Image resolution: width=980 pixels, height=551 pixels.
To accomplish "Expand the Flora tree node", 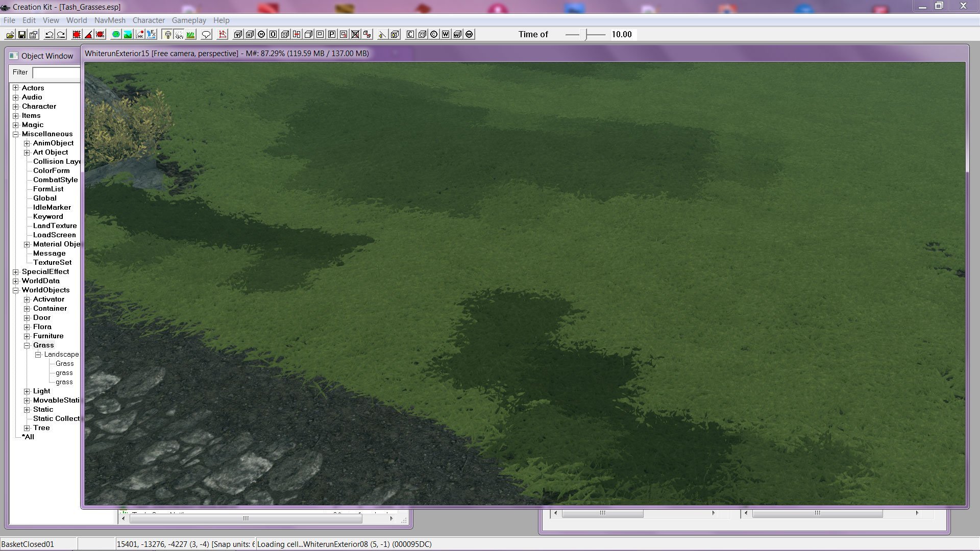I will tap(27, 327).
